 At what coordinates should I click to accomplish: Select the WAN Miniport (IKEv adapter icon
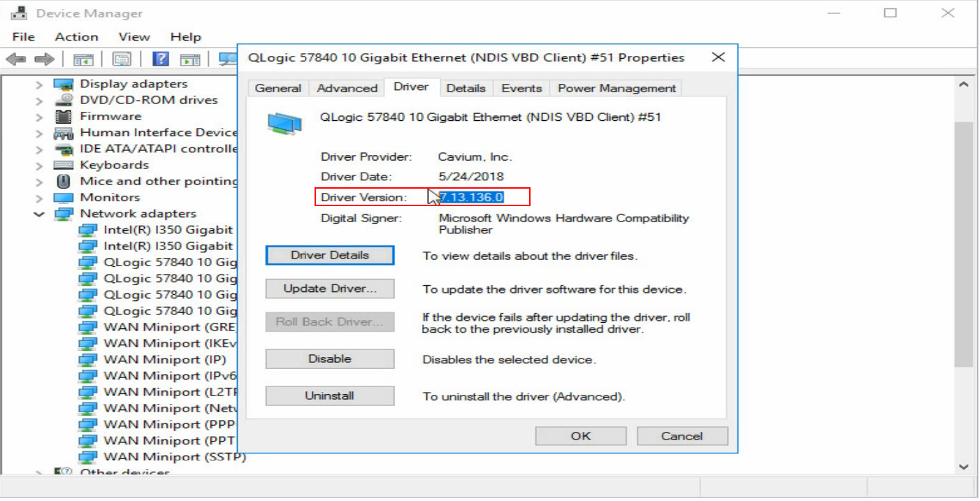click(87, 343)
